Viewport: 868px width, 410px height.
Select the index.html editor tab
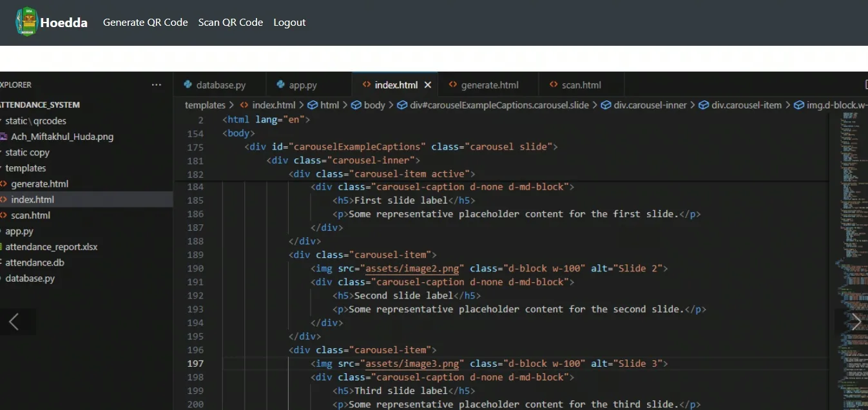point(396,84)
